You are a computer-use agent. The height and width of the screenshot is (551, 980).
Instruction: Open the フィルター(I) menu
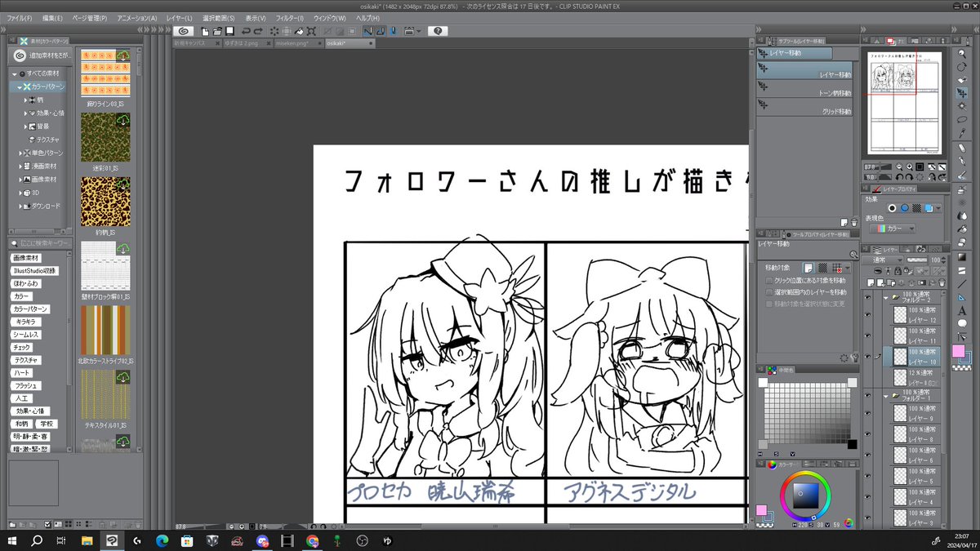[289, 17]
